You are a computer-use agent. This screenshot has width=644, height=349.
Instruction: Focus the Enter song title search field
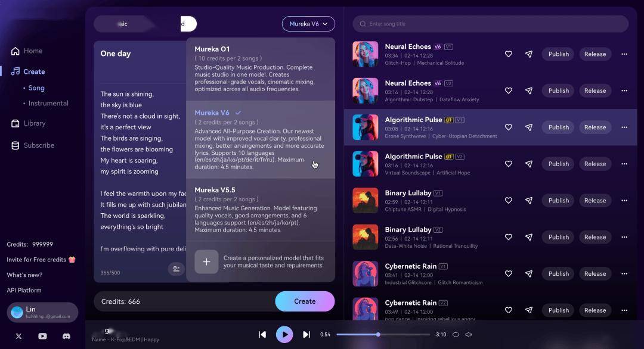click(490, 24)
